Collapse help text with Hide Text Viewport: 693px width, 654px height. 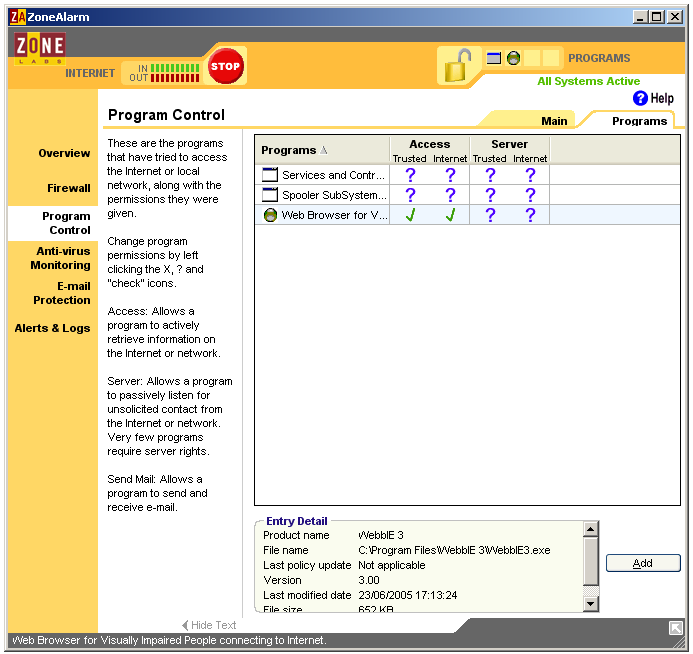pyautogui.click(x=209, y=625)
